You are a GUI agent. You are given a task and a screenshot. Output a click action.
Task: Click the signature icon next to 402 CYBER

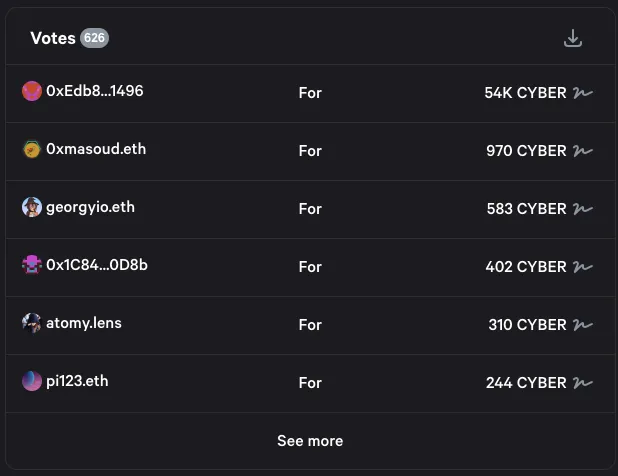[583, 267]
